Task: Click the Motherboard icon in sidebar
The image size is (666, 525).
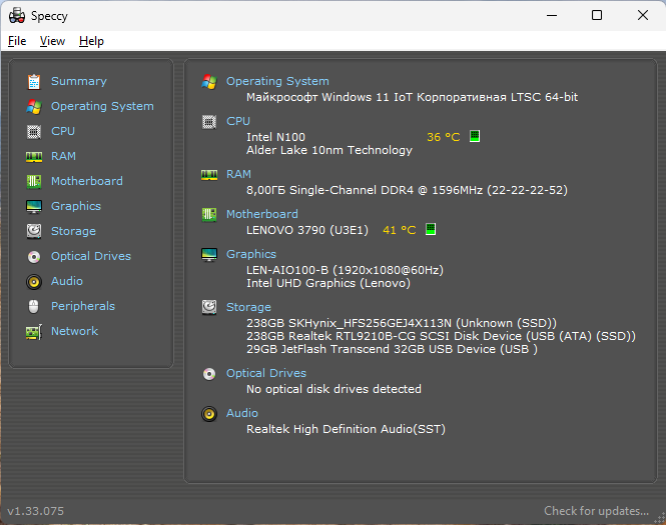Action: click(34, 182)
